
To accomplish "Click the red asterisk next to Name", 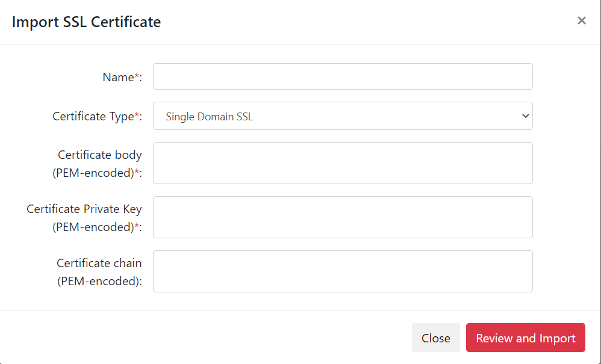I will point(137,76).
